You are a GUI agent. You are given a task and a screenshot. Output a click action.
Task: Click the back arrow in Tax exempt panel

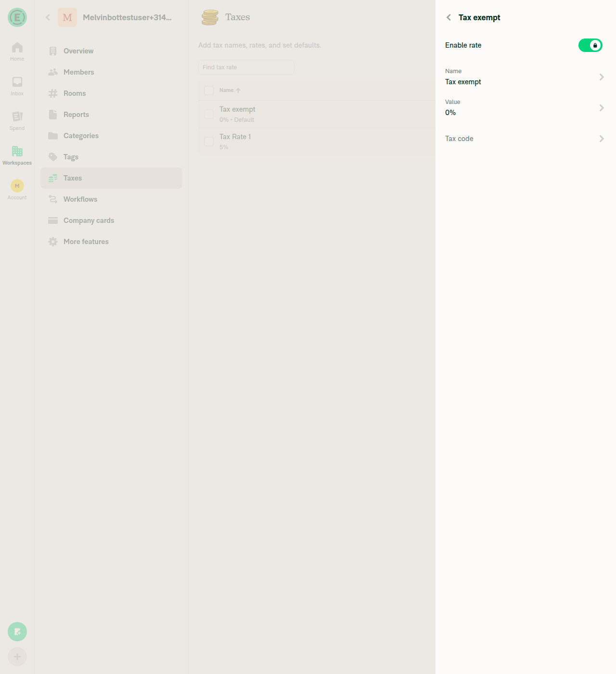point(449,17)
